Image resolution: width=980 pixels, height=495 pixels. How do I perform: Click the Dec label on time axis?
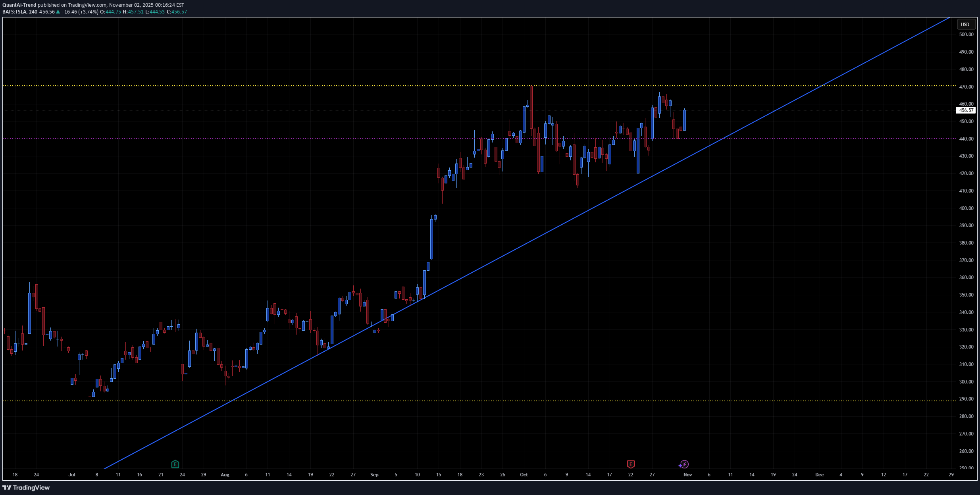coord(819,475)
